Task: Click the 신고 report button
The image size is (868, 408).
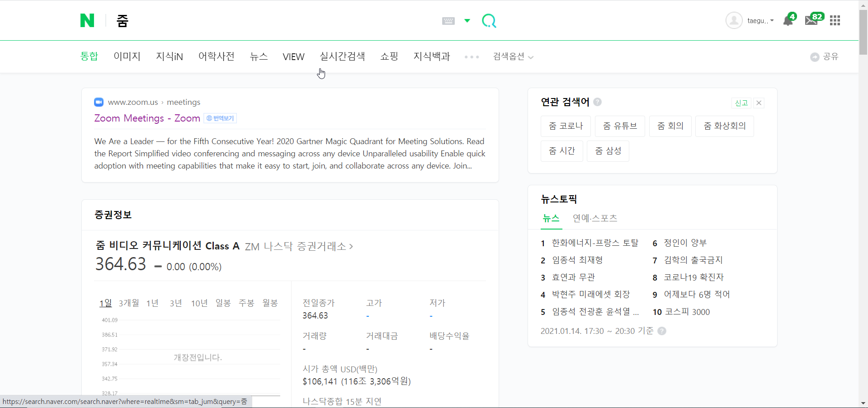Action: [x=741, y=103]
